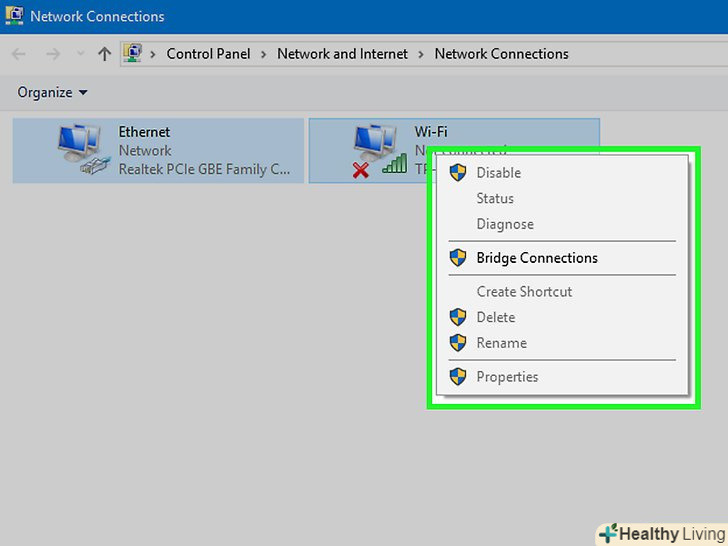Select the Ethernet adapter icon

84,149
